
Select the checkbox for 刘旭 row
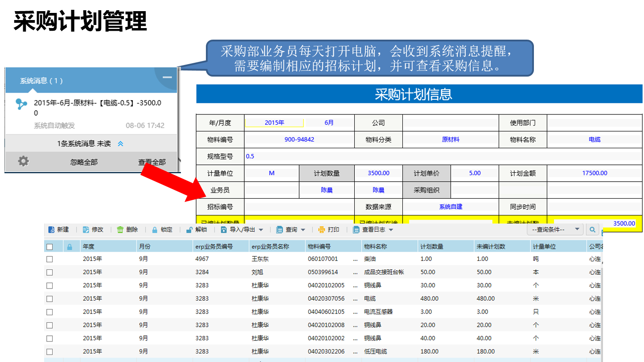click(x=50, y=272)
